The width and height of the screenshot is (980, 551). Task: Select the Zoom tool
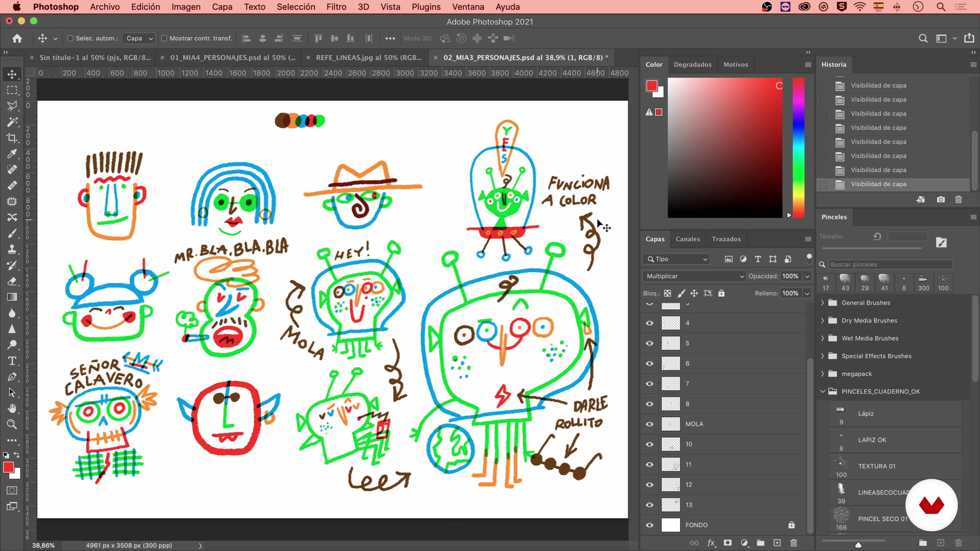[12, 424]
